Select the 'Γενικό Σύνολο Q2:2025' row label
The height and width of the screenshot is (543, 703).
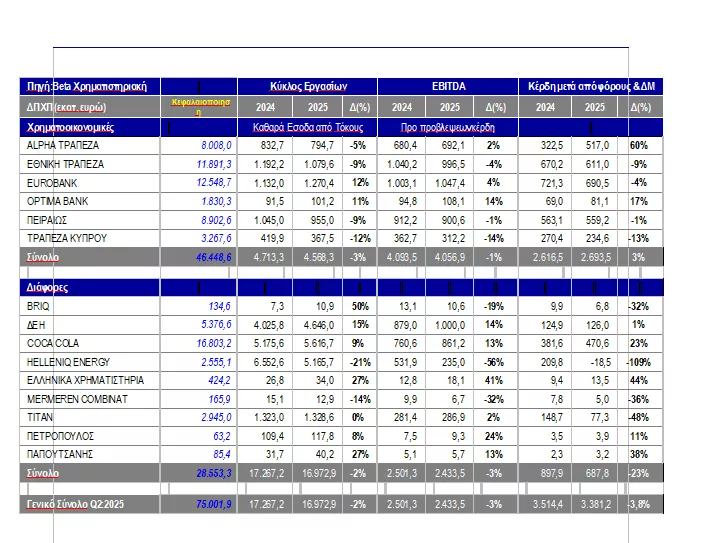pos(75,504)
